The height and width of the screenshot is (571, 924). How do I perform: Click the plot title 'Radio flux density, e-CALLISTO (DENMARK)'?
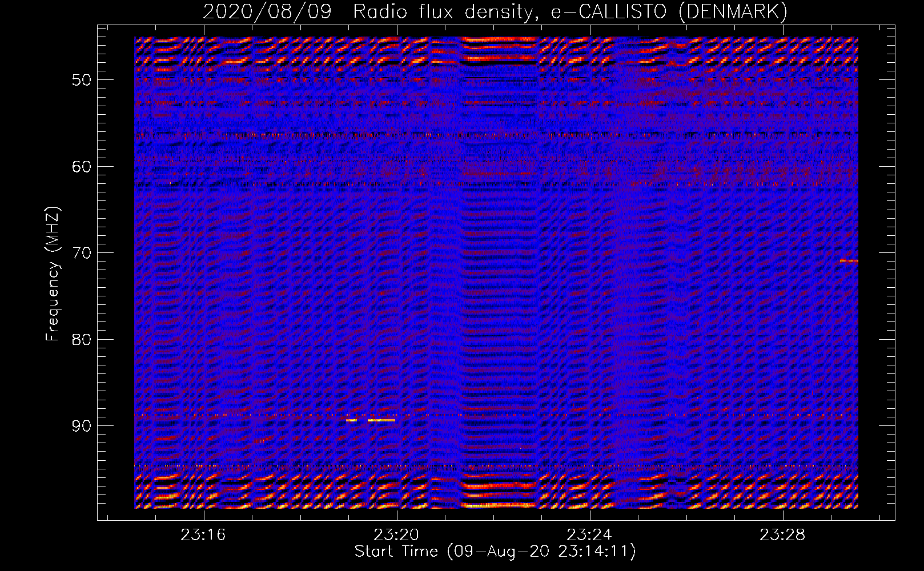[x=570, y=11]
